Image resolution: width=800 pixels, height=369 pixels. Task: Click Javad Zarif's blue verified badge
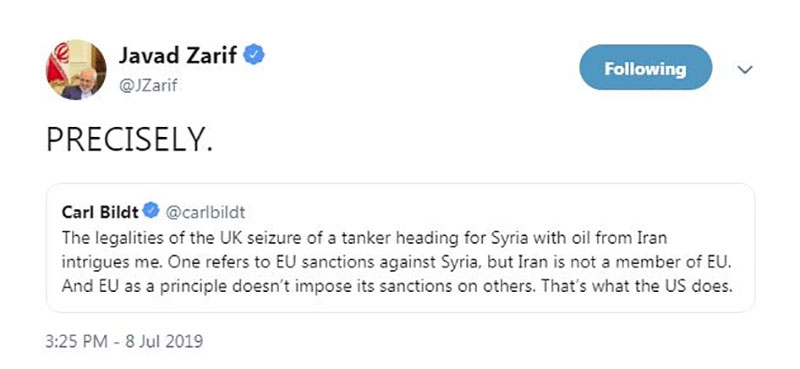254,55
